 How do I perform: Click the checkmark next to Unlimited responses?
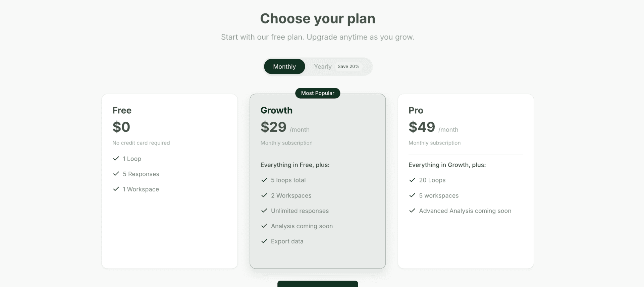click(x=264, y=211)
